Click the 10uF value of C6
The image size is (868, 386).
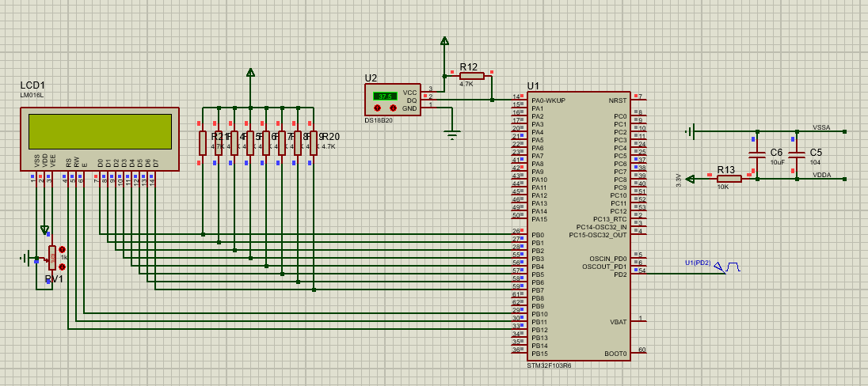click(x=777, y=162)
